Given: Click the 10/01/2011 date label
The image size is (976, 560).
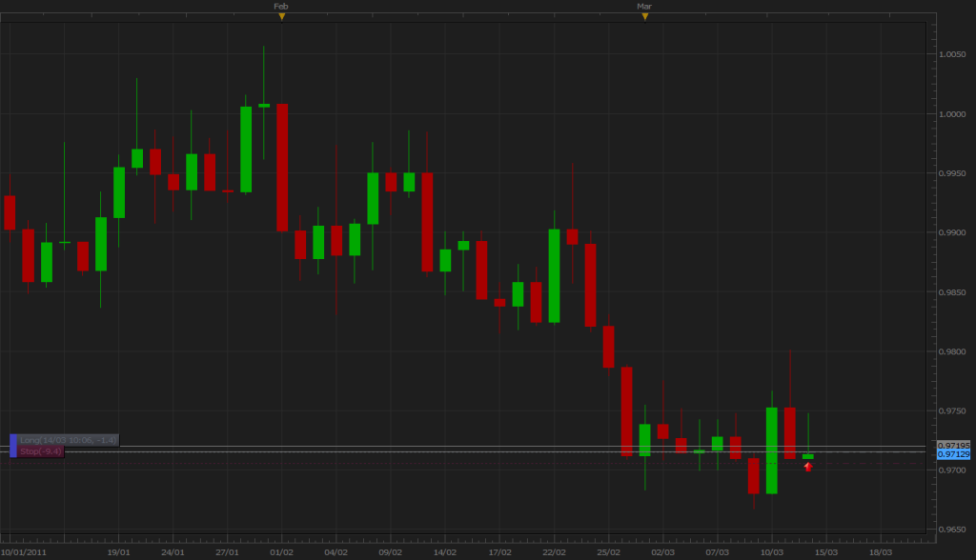Looking at the screenshot, I should coord(24,552).
